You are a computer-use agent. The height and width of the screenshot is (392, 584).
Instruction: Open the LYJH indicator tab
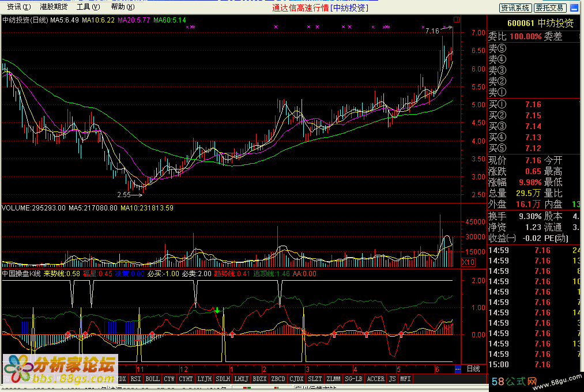[x=205, y=379]
